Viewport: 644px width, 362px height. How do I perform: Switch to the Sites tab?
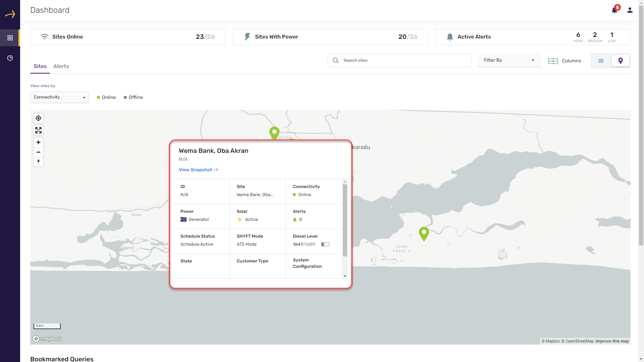click(40, 66)
